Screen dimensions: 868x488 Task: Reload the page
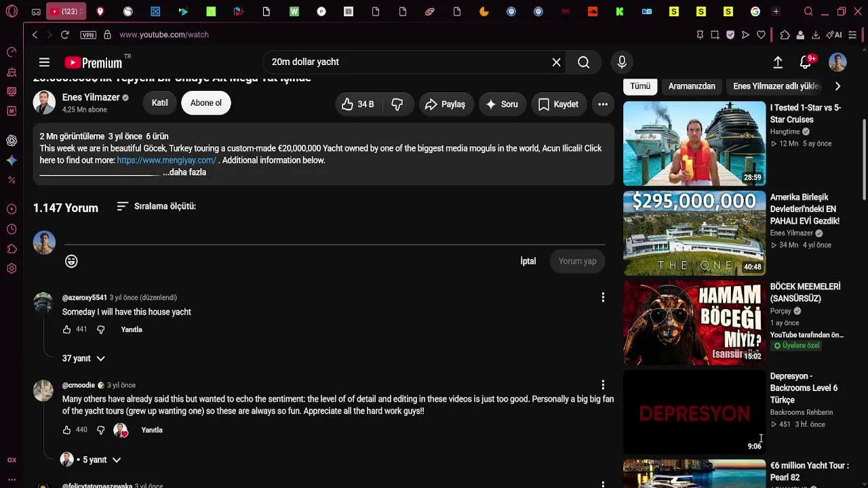pos(64,35)
